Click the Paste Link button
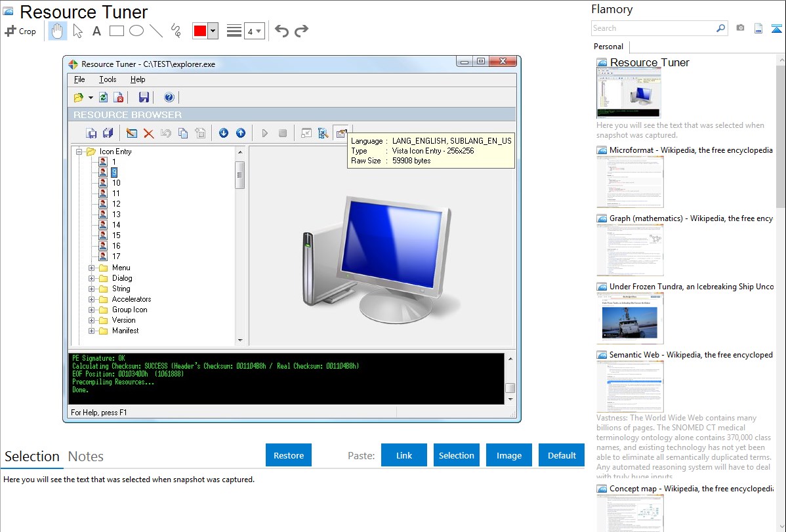Image resolution: width=786 pixels, height=532 pixels. point(404,455)
